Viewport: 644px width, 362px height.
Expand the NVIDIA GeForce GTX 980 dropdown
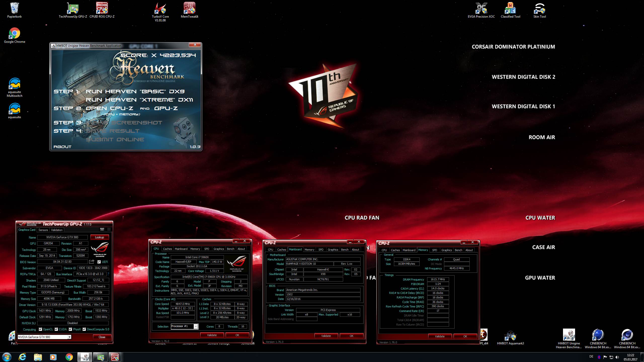69,337
